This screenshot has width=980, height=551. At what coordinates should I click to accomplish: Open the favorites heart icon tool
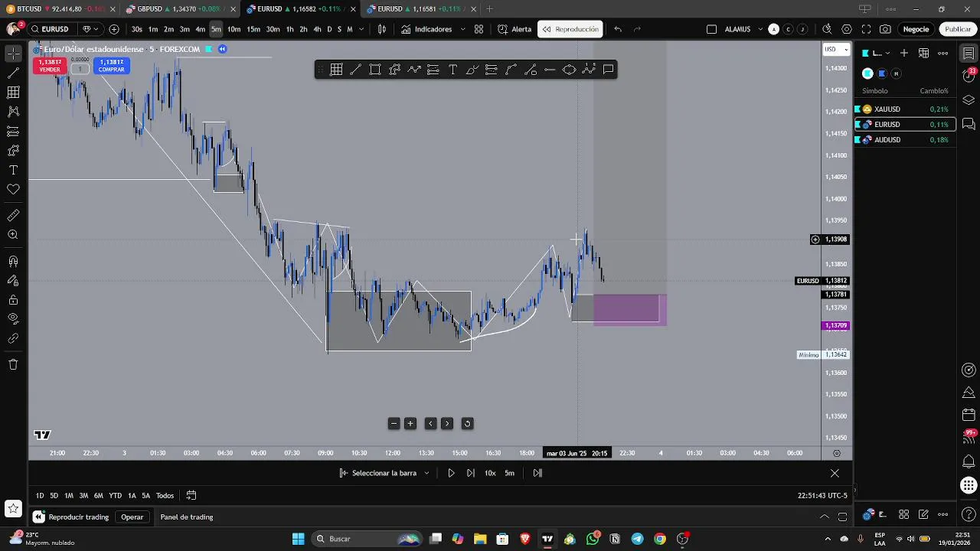(13, 189)
